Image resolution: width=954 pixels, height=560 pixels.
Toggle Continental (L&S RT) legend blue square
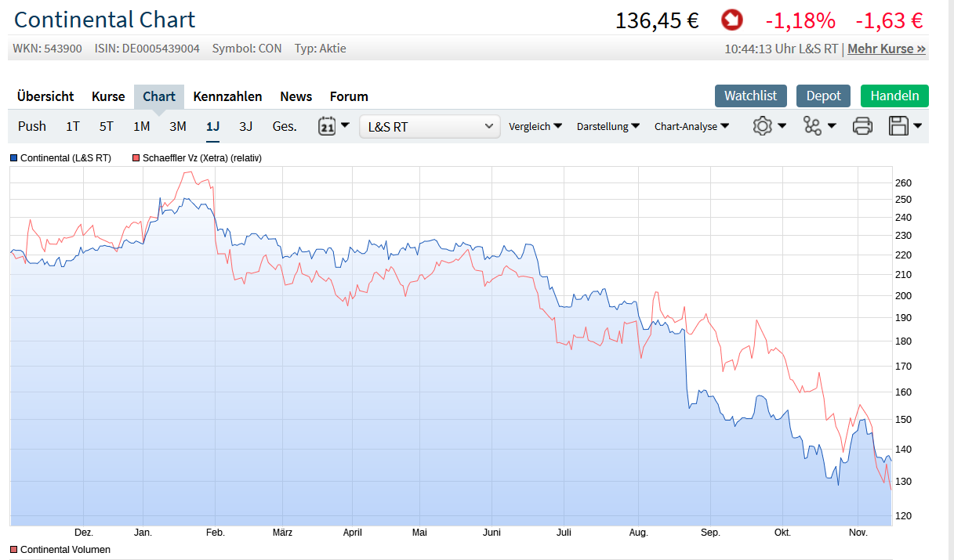pos(13,157)
